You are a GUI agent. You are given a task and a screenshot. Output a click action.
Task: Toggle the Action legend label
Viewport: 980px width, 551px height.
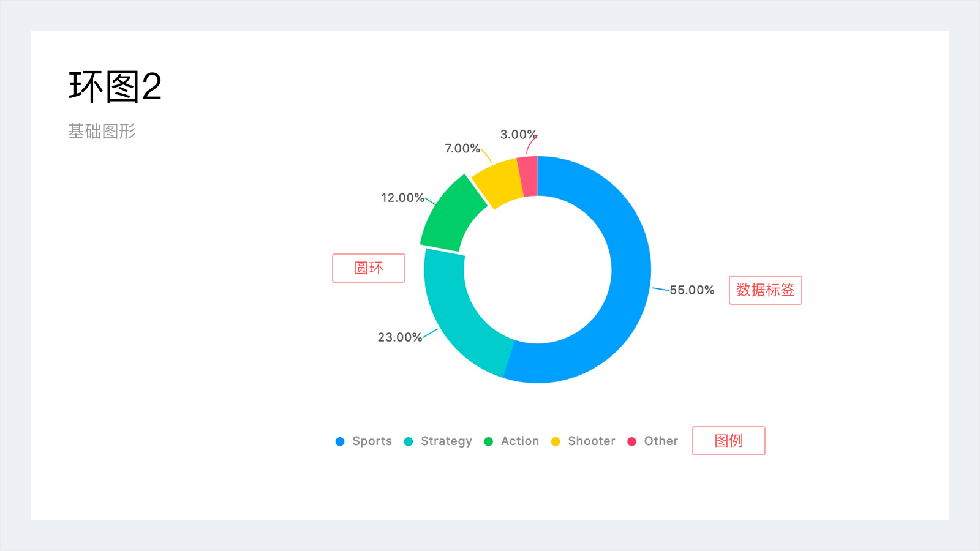click(x=519, y=441)
